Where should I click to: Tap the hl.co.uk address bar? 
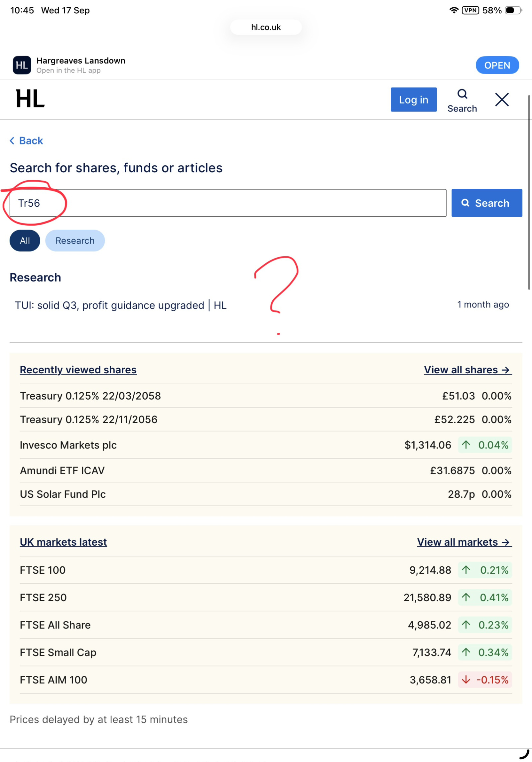266,27
